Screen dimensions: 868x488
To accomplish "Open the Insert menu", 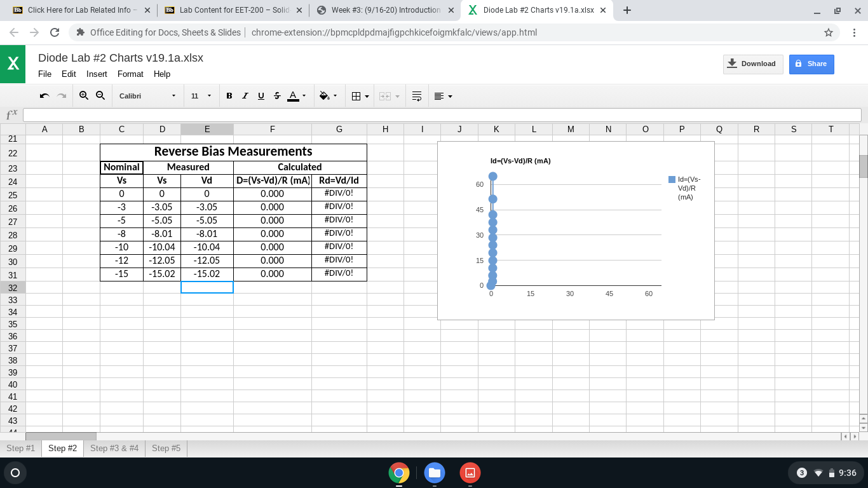I will (97, 74).
